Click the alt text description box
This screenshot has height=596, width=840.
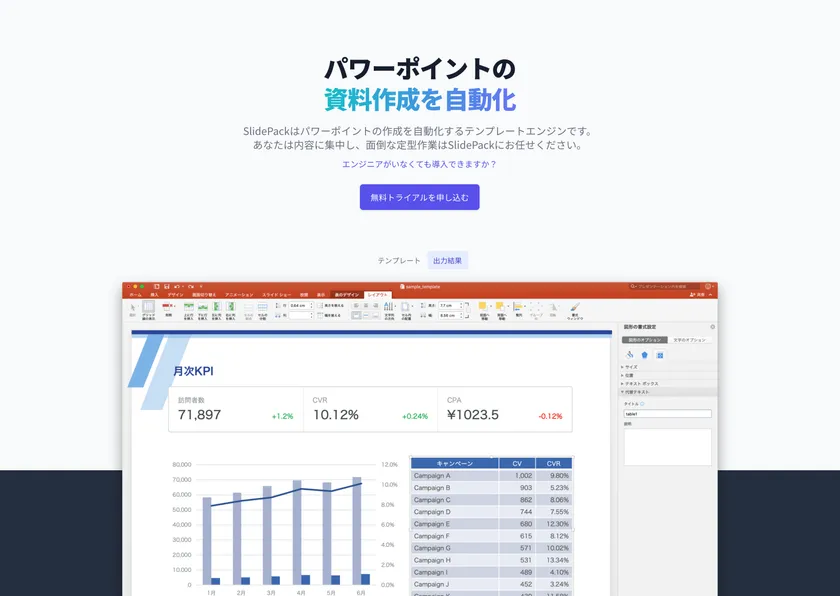point(668,447)
